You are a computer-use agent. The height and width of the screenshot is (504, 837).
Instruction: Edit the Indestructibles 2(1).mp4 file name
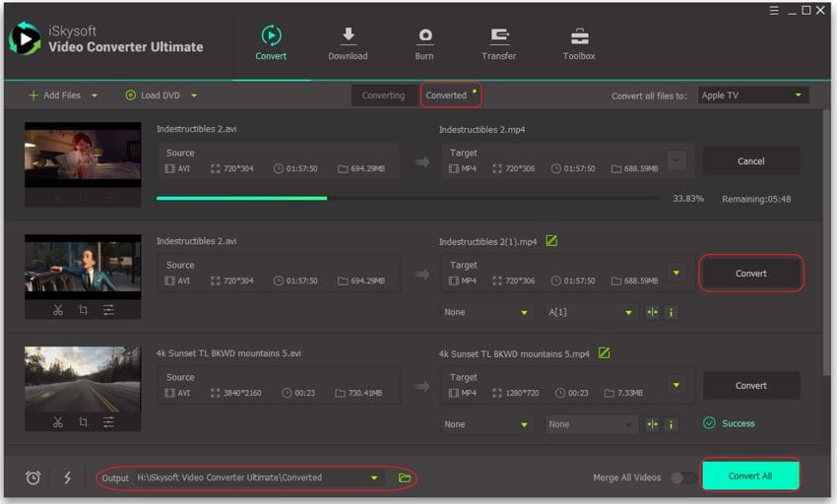click(551, 241)
